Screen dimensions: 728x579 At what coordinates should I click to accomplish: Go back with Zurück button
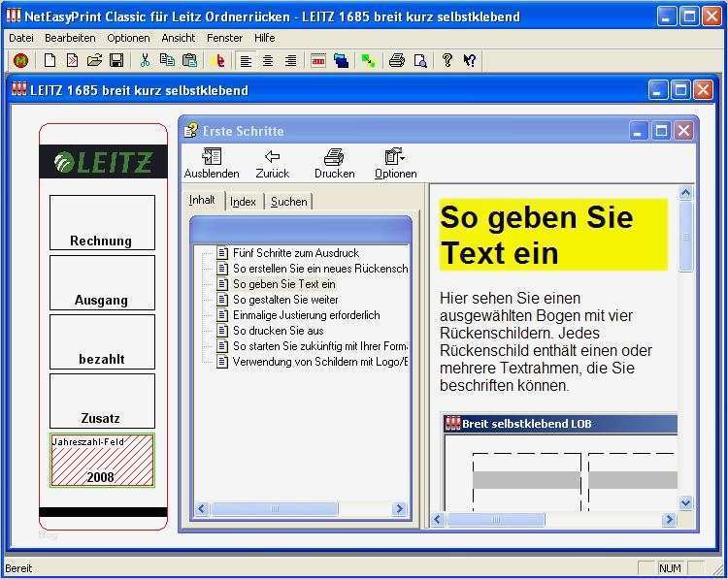pos(273,163)
